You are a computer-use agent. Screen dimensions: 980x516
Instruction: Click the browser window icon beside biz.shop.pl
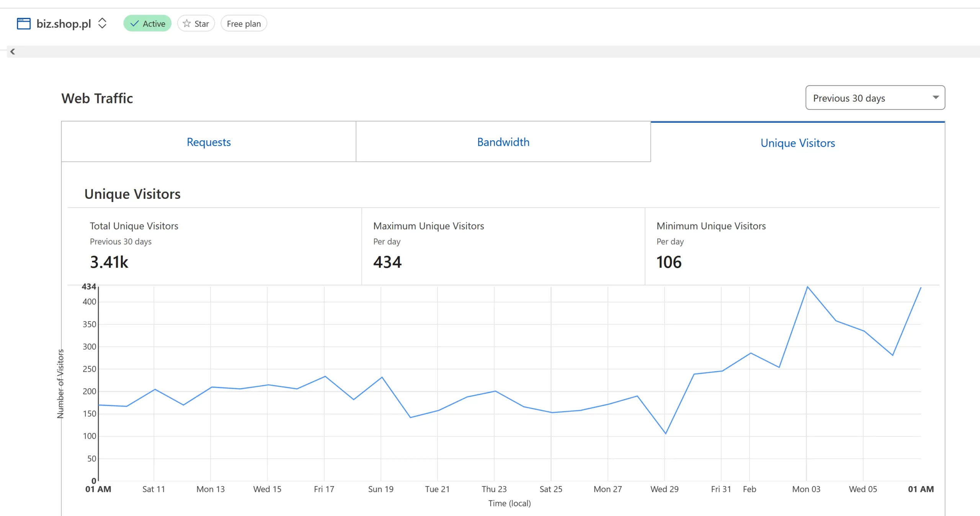[x=23, y=23]
